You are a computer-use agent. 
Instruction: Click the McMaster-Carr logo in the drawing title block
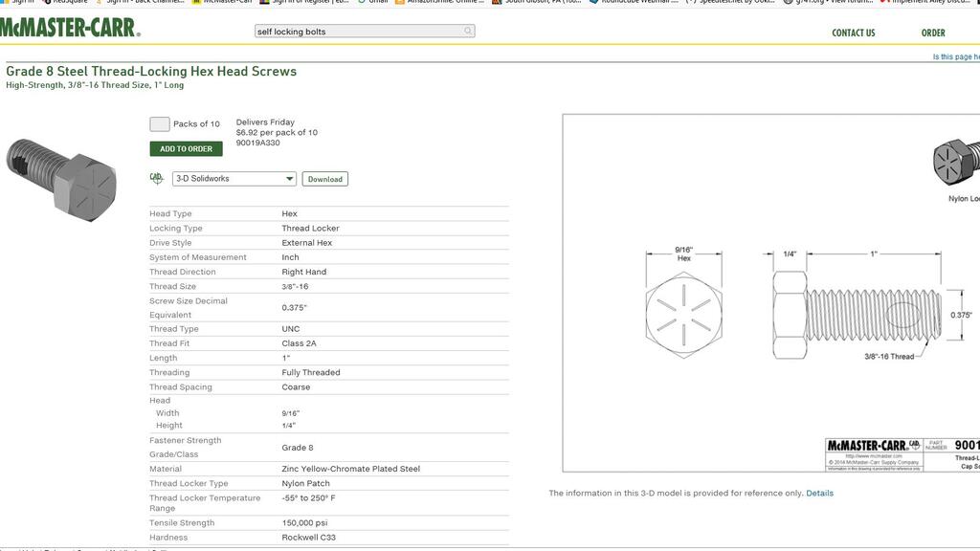tap(873, 446)
